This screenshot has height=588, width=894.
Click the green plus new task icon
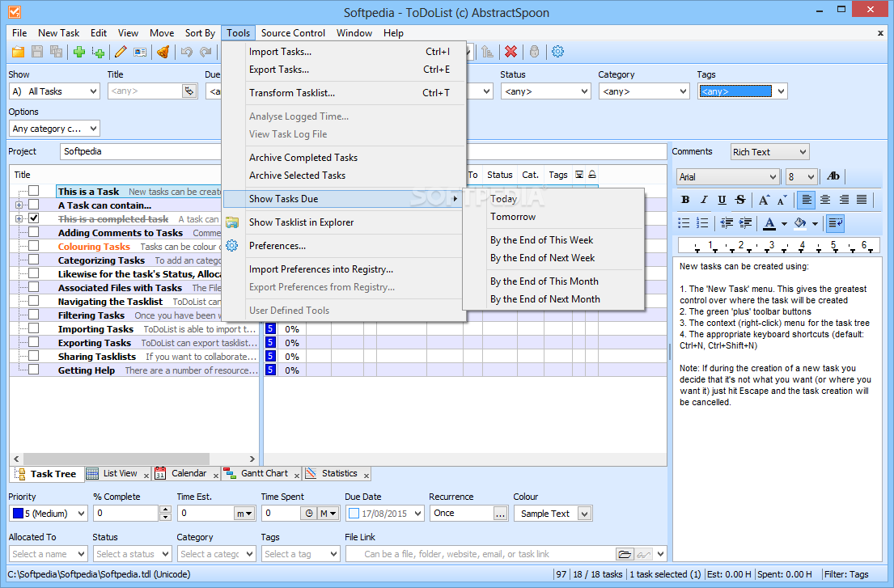79,52
